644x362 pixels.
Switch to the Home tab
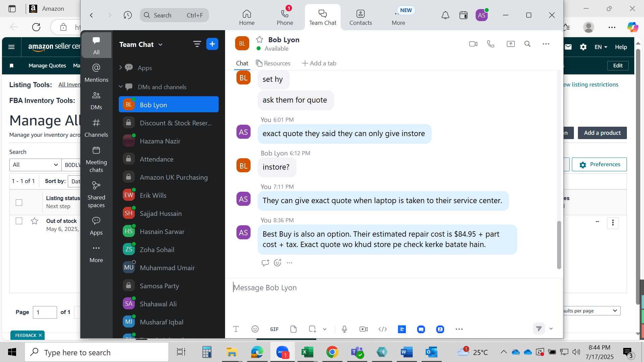click(x=247, y=17)
